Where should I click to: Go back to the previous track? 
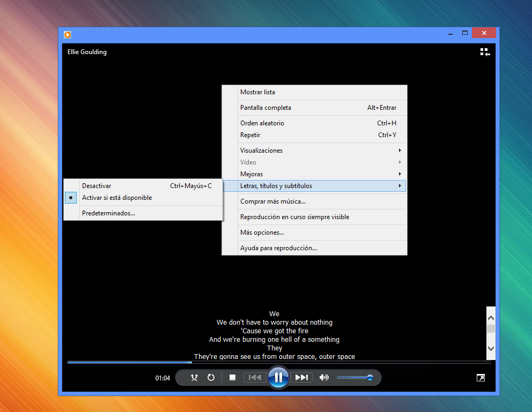[255, 378]
